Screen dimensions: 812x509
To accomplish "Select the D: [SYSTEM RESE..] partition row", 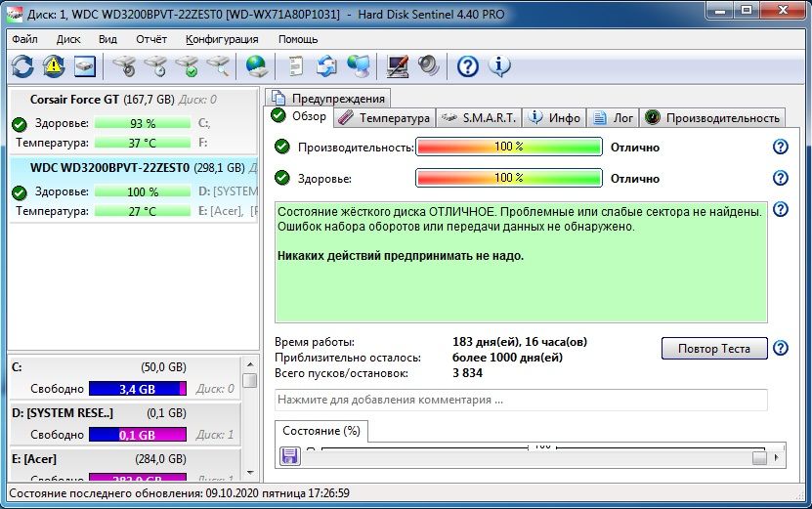I will pos(125,424).
